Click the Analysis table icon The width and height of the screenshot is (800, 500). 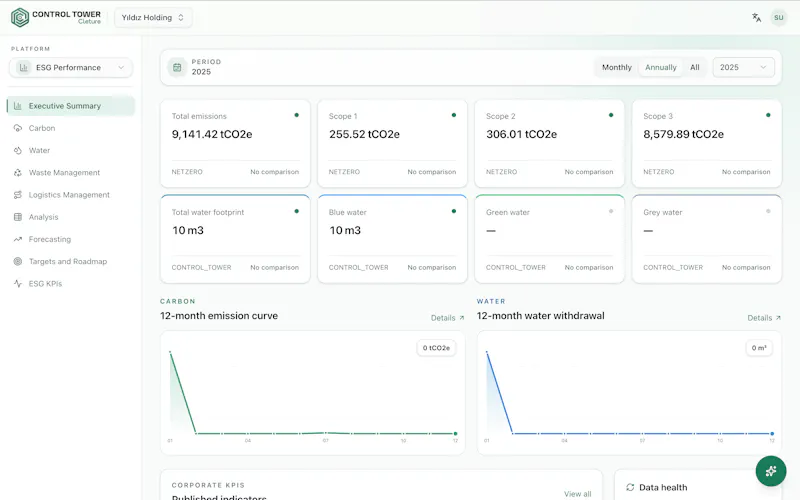click(x=18, y=217)
